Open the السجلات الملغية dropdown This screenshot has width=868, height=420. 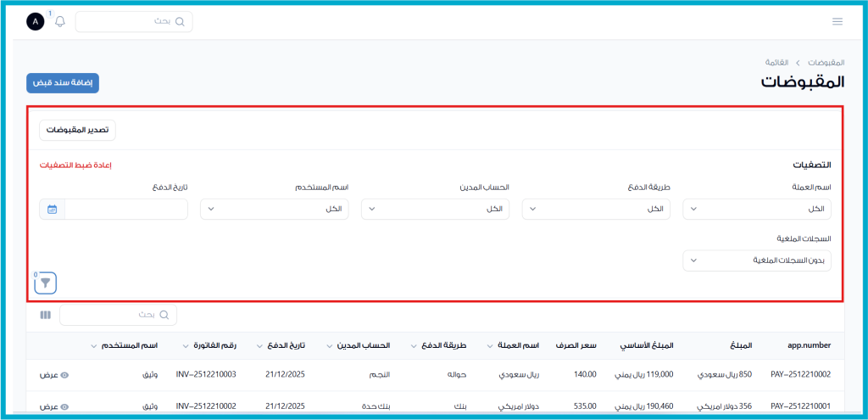click(x=757, y=260)
